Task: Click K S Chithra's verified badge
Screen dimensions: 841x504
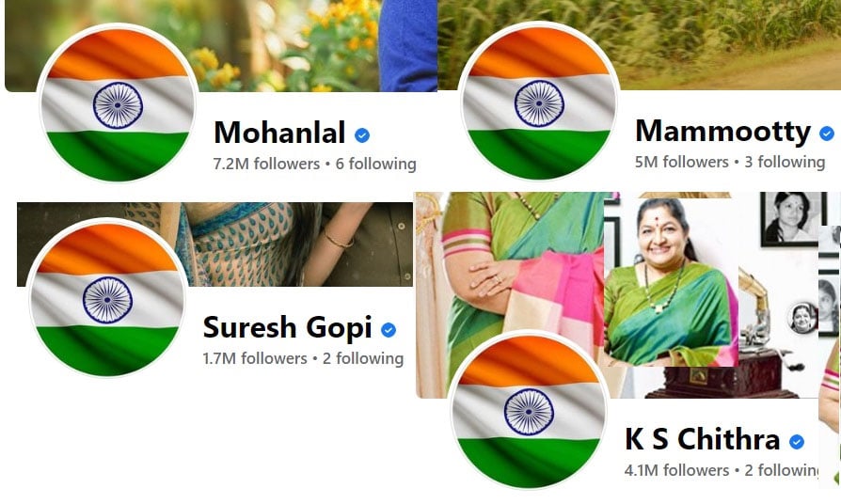Action: pos(797,441)
